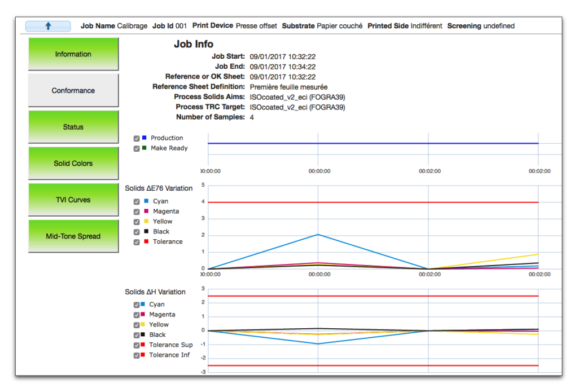578x392 pixels.
Task: Toggle Black in ΔH Variation legend
Action: (137, 335)
